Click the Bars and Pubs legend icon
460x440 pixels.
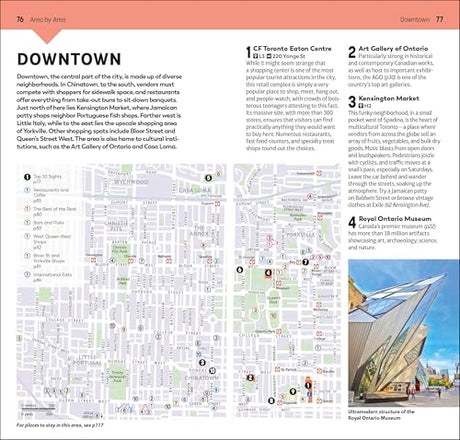tap(27, 222)
